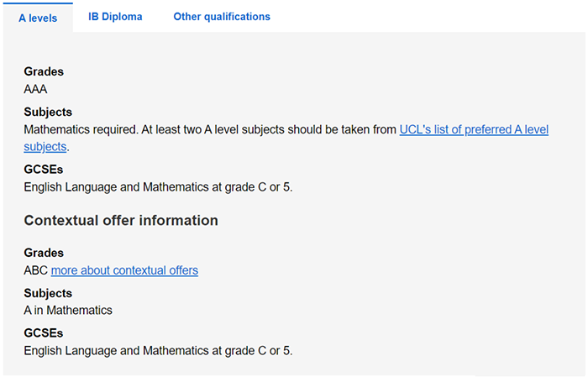Open UCL's list of preferred A level subjects

[x=473, y=130]
